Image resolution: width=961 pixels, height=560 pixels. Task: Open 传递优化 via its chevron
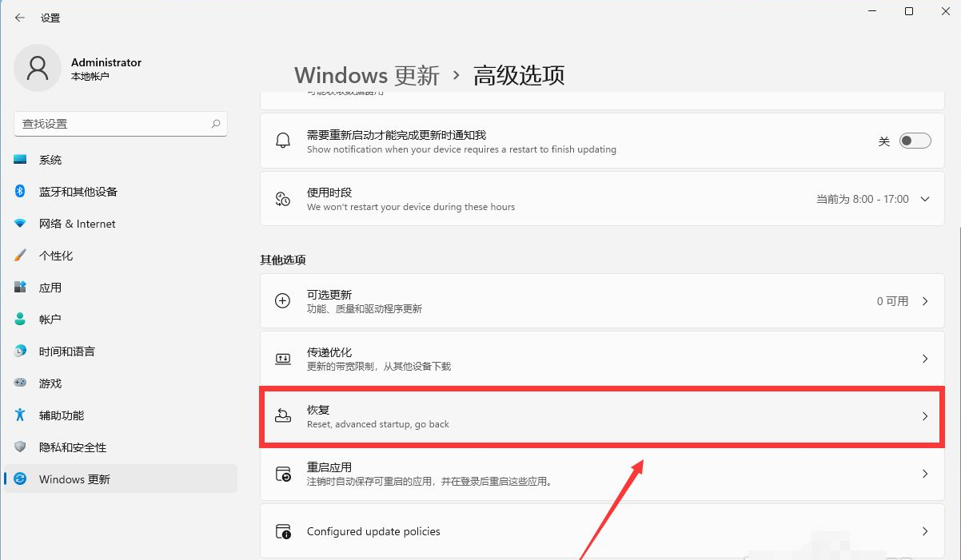[926, 359]
